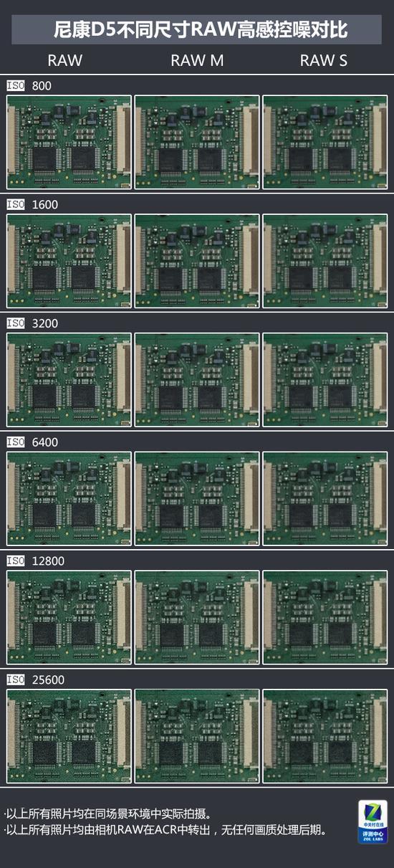Viewport: 394px width, 868px height.
Task: Click the ISO 12800 RAW S thumbnail
Action: tap(325, 618)
